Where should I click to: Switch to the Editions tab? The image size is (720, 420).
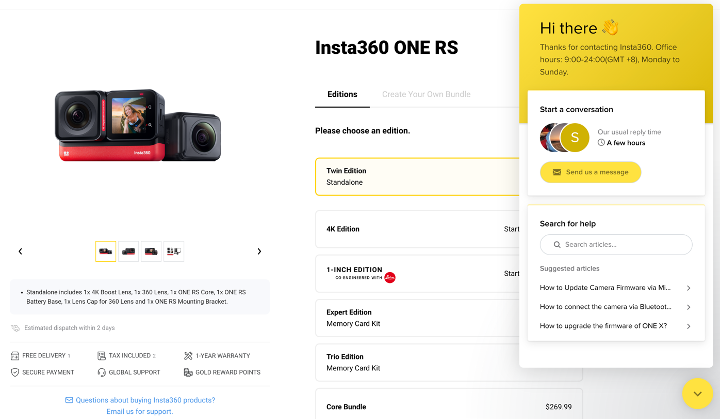tap(342, 94)
